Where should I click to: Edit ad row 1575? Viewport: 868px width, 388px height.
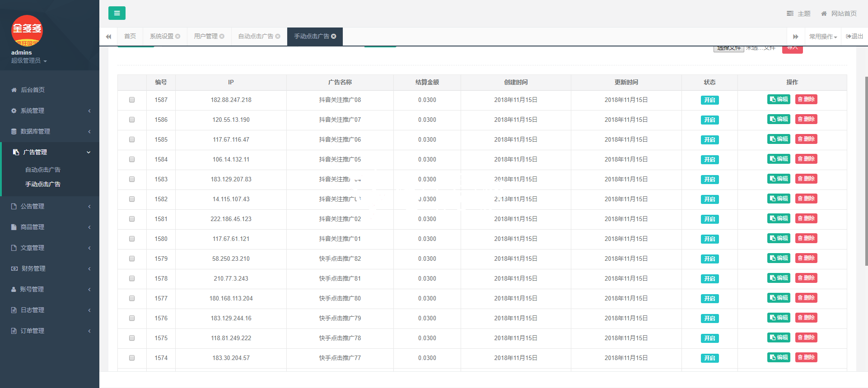click(779, 337)
